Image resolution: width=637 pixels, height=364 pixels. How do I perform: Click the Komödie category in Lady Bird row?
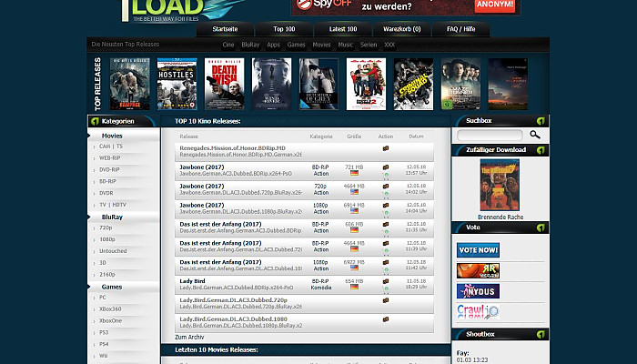tap(321, 288)
